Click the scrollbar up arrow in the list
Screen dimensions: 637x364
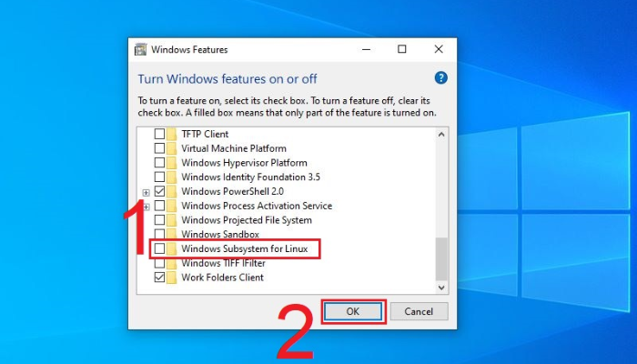coord(441,135)
